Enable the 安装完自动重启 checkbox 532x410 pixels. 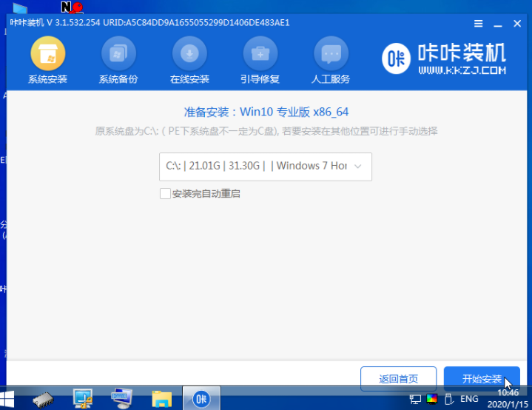click(165, 194)
